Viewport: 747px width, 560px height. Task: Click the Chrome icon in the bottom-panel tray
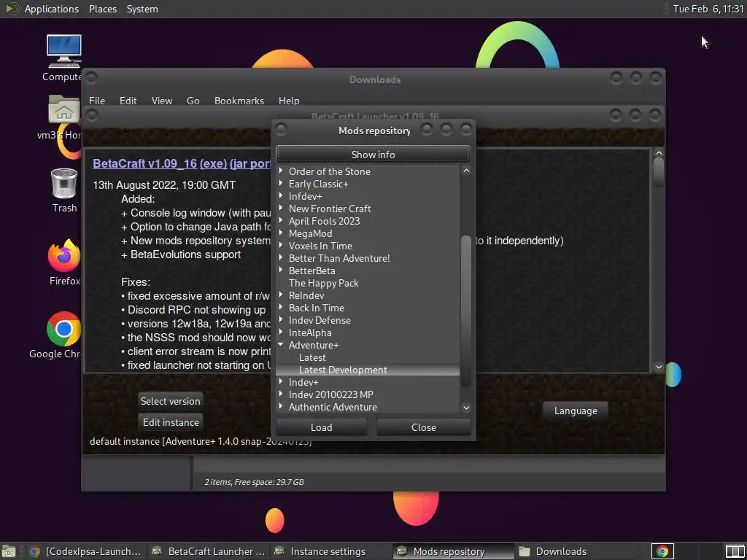[662, 551]
